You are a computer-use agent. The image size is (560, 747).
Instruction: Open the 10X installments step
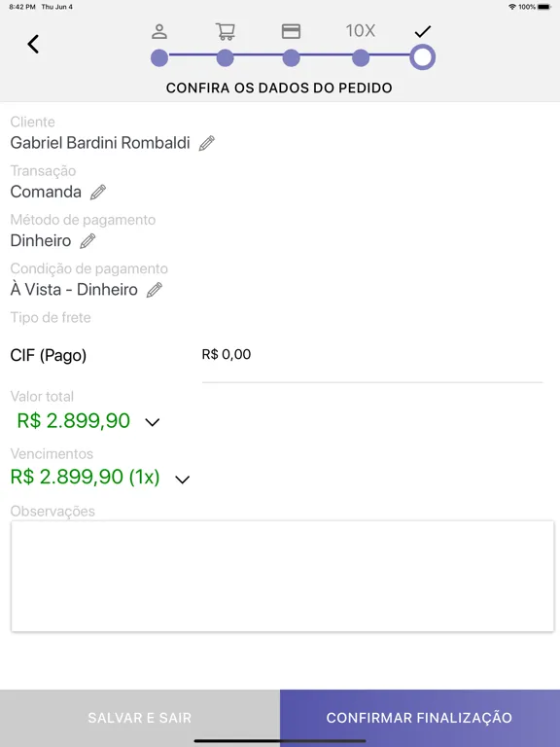[361, 31]
